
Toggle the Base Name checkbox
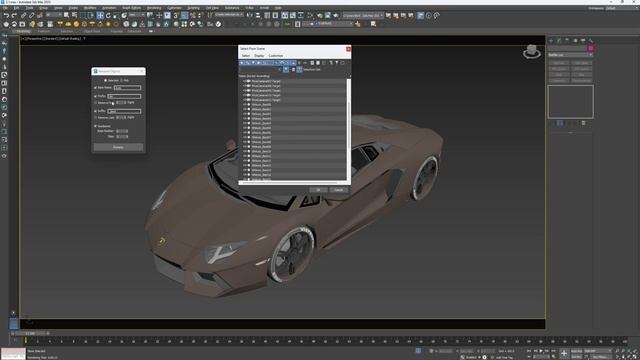96,88
